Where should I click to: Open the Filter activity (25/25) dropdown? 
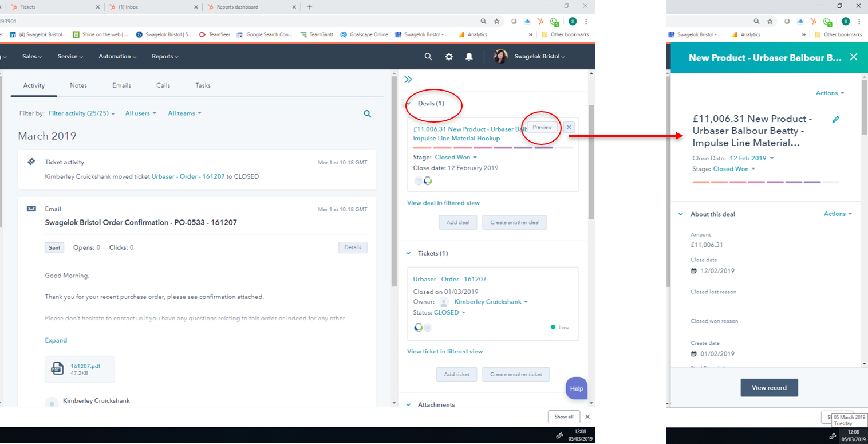coord(82,113)
